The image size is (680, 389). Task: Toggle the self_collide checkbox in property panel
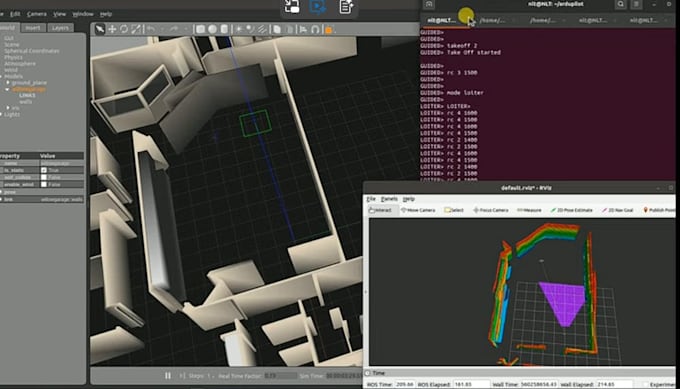tap(44, 177)
